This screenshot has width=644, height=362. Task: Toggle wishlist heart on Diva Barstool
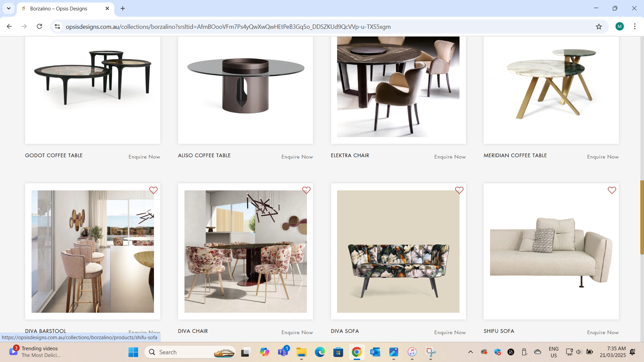(x=153, y=190)
